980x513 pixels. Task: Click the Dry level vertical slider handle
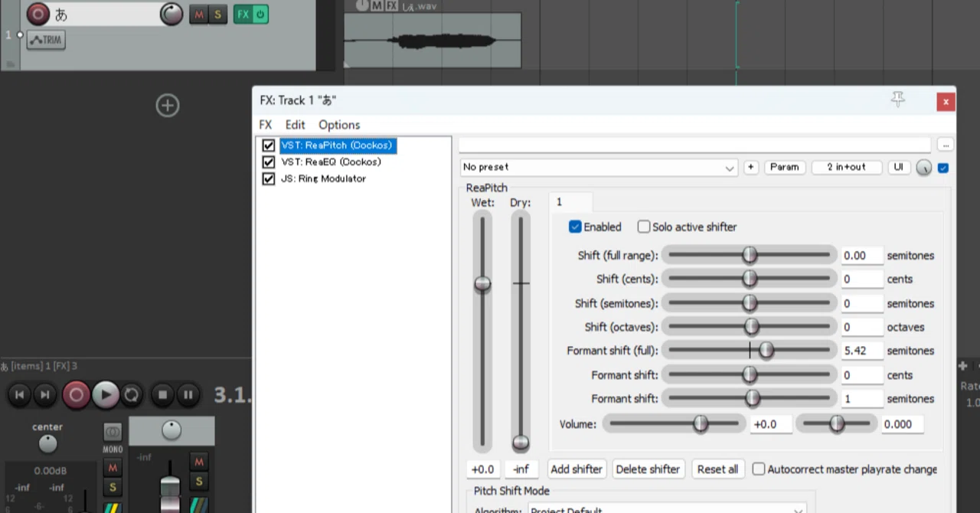(x=521, y=443)
